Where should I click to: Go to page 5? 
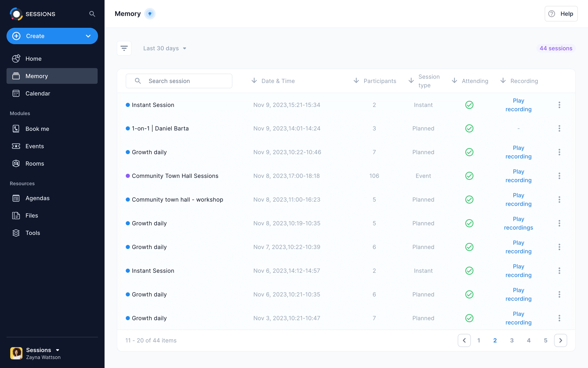coord(546,341)
